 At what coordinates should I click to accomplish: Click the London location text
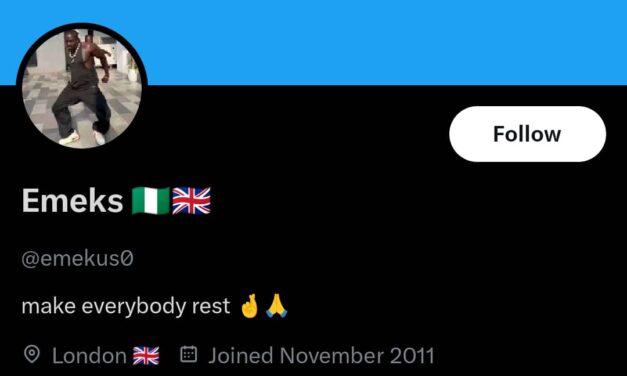pos(89,356)
